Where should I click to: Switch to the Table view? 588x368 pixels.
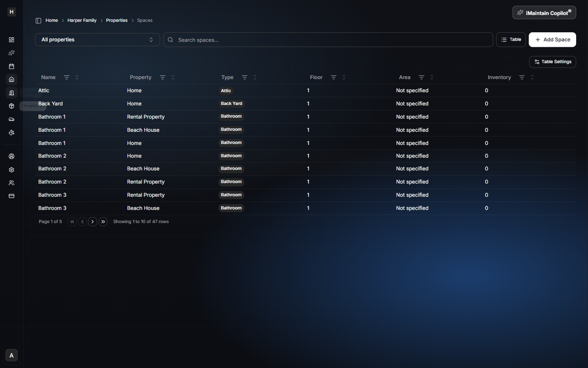point(511,40)
